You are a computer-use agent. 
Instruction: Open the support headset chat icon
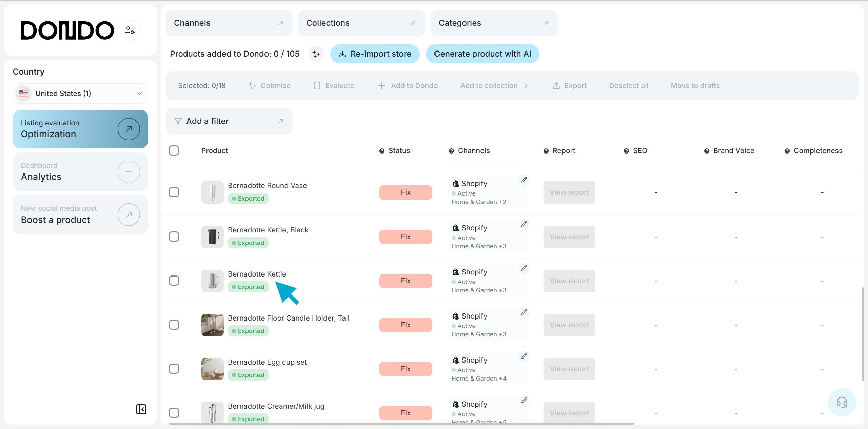click(842, 402)
